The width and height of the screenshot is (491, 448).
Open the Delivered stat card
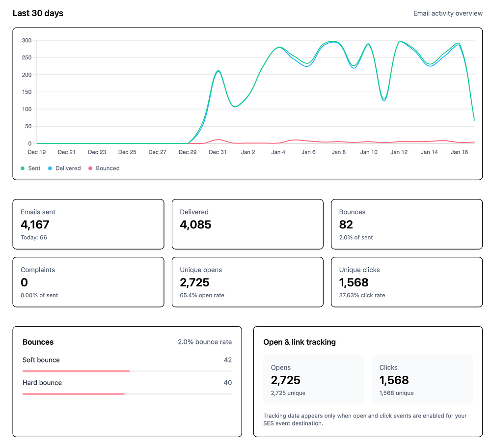(247, 224)
